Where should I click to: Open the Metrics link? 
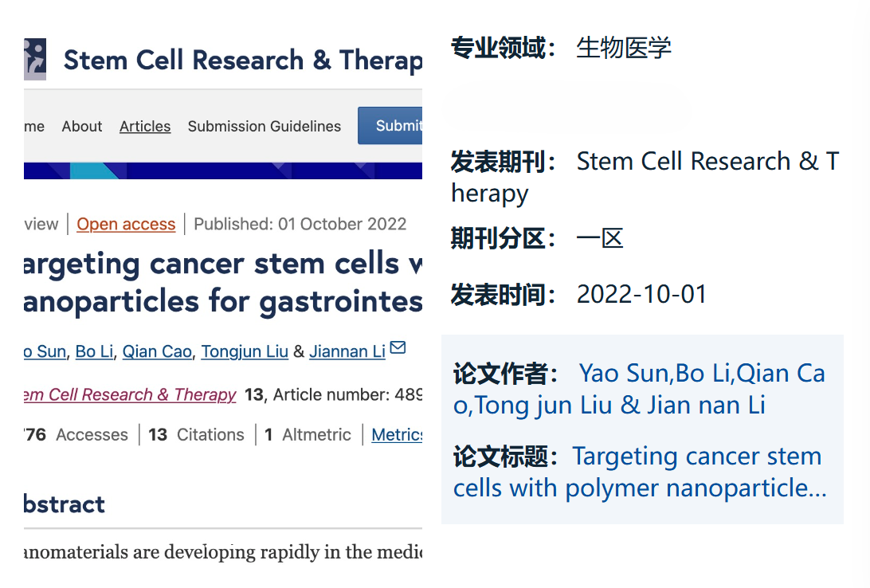tap(396, 435)
